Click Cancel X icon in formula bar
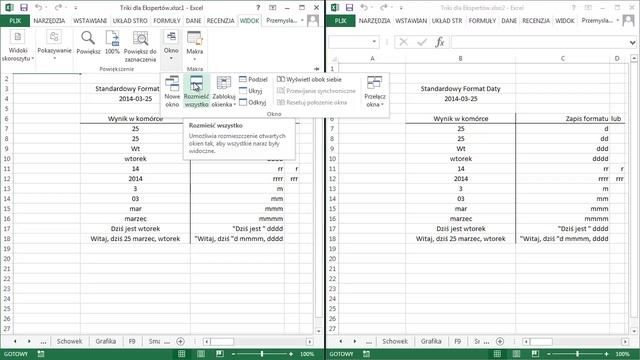Image resolution: width=640 pixels, height=360 pixels. point(404,42)
